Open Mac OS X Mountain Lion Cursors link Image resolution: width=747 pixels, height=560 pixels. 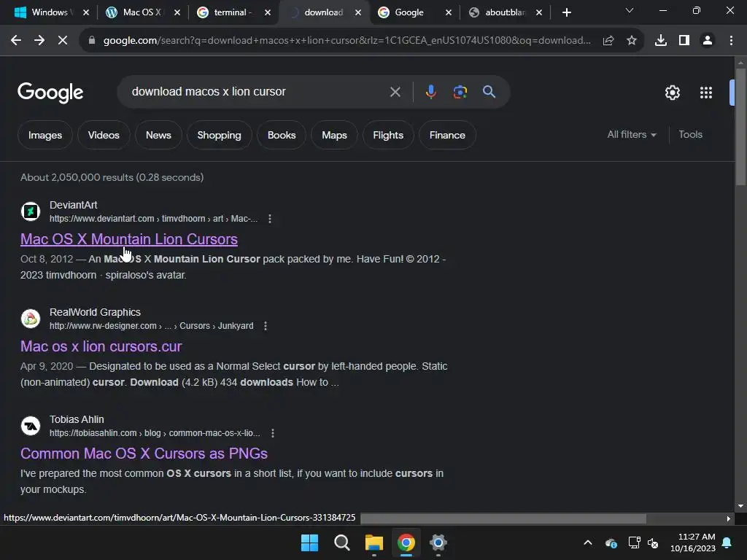pos(129,239)
